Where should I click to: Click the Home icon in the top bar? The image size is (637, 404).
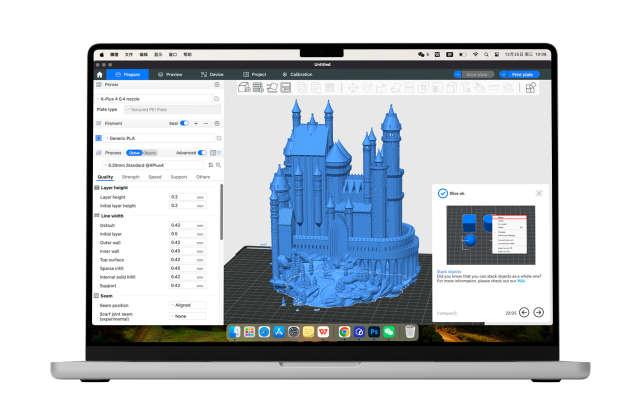click(99, 74)
